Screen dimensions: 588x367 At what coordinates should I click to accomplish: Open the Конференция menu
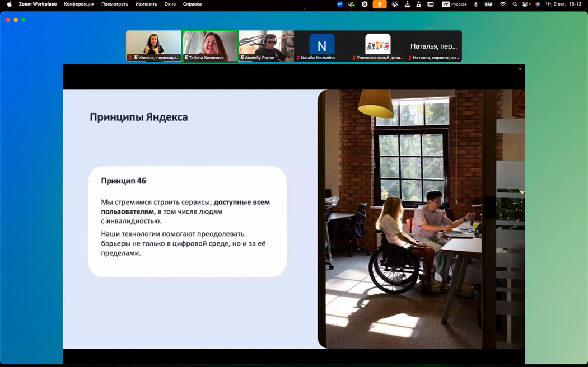click(78, 4)
